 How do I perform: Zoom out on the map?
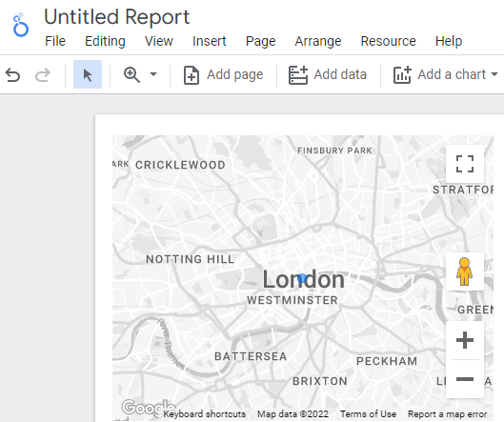pos(465,379)
